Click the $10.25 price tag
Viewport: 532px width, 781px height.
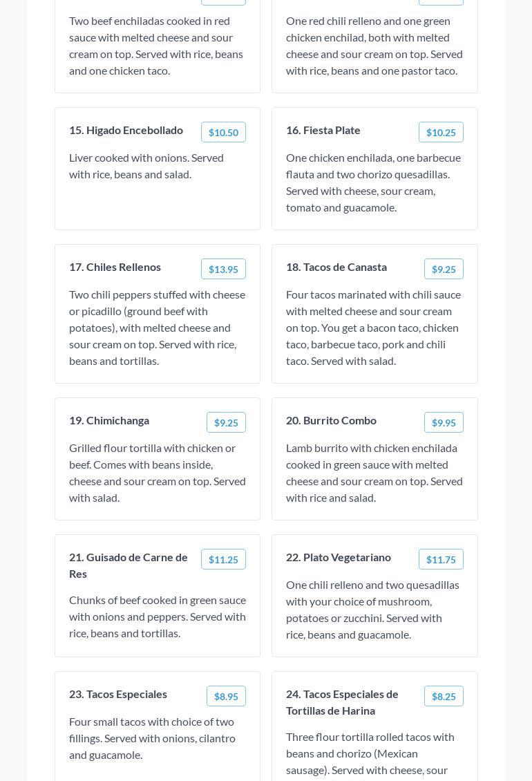pyautogui.click(x=441, y=132)
